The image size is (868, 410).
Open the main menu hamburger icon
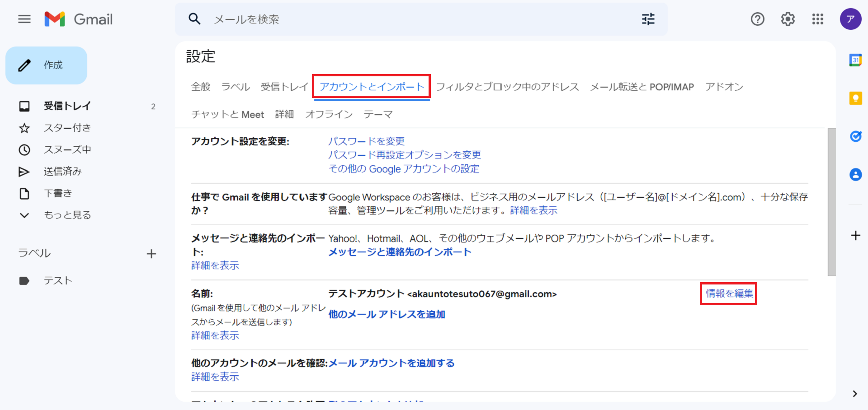click(24, 19)
